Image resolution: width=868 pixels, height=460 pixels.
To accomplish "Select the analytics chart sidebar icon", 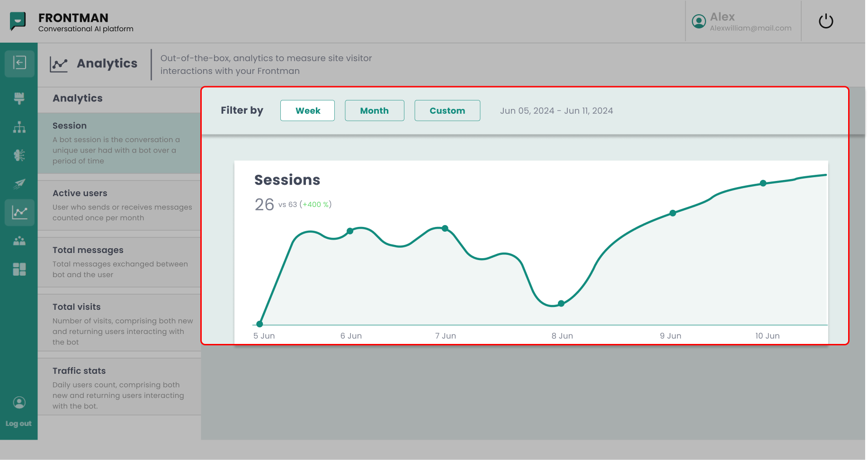I will coord(19,212).
